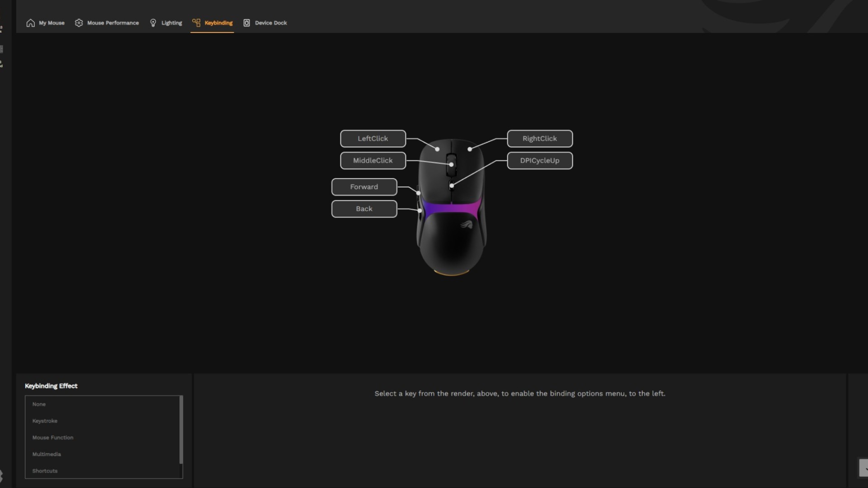Click the MiddleClick binding label

(373, 160)
